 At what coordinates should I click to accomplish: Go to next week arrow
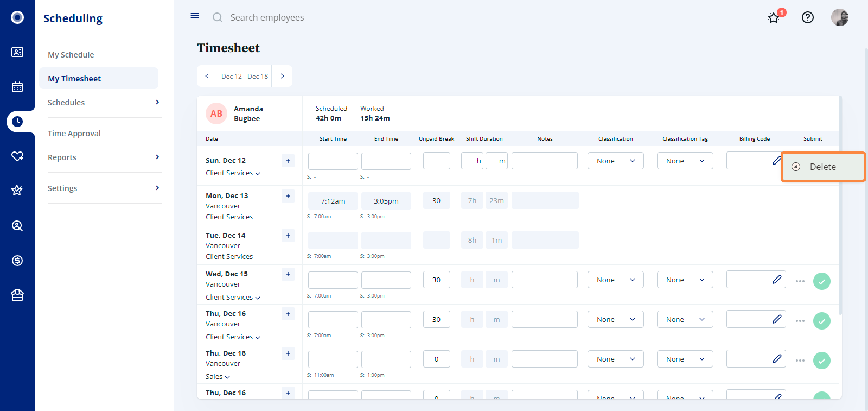pyautogui.click(x=282, y=76)
